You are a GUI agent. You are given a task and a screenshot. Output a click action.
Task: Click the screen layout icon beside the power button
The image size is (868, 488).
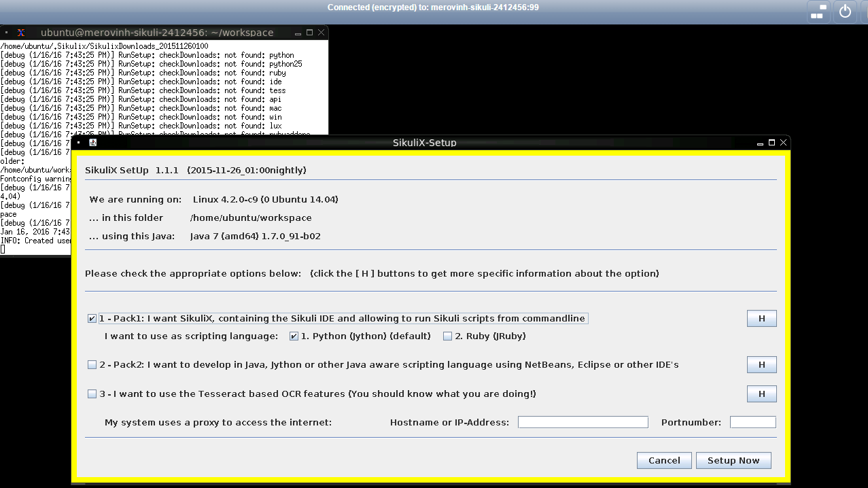[x=818, y=12]
